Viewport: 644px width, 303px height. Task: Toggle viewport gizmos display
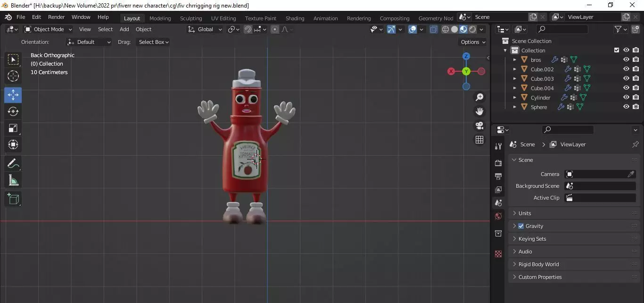tap(391, 29)
